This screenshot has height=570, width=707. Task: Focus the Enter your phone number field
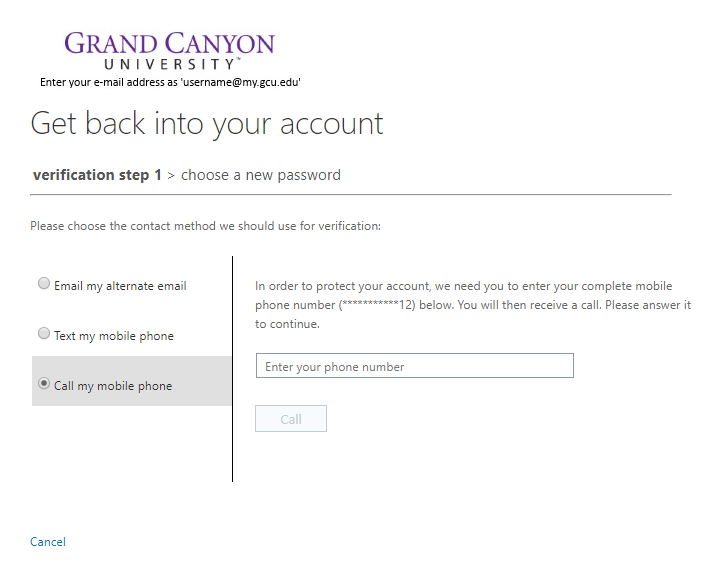[415, 366]
